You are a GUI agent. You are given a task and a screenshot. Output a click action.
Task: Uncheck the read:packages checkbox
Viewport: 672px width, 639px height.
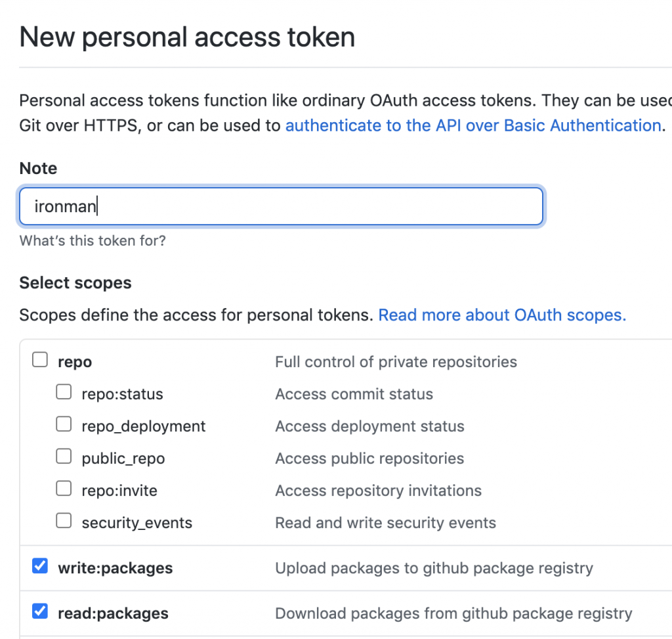coord(41,611)
